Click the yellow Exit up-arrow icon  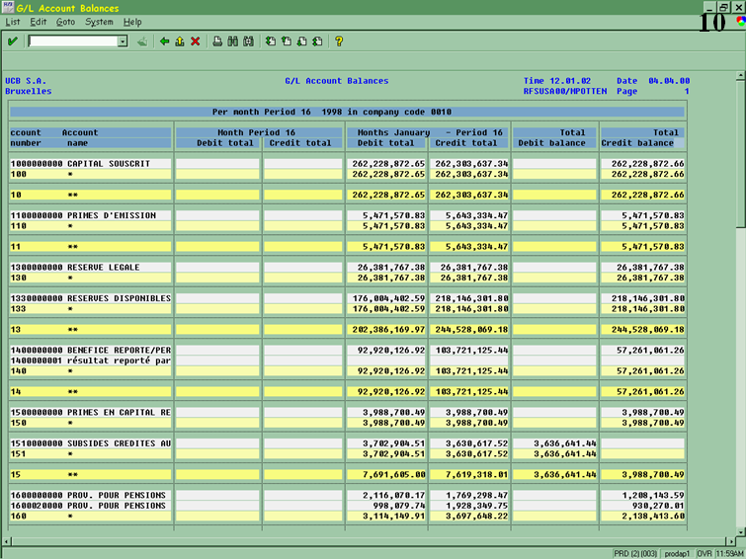179,41
